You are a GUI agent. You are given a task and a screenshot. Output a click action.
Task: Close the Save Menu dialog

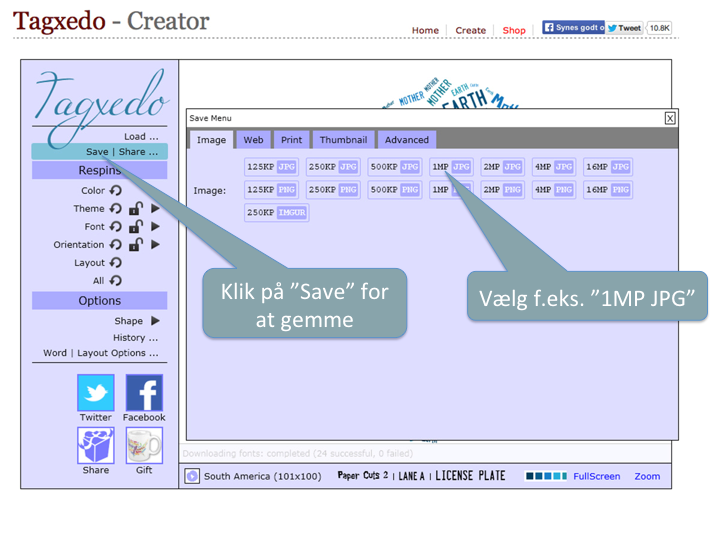coord(670,118)
